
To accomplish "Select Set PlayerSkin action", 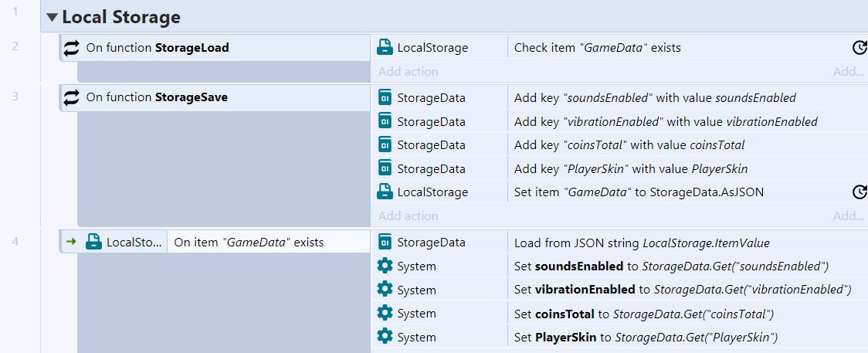I will 646,337.
